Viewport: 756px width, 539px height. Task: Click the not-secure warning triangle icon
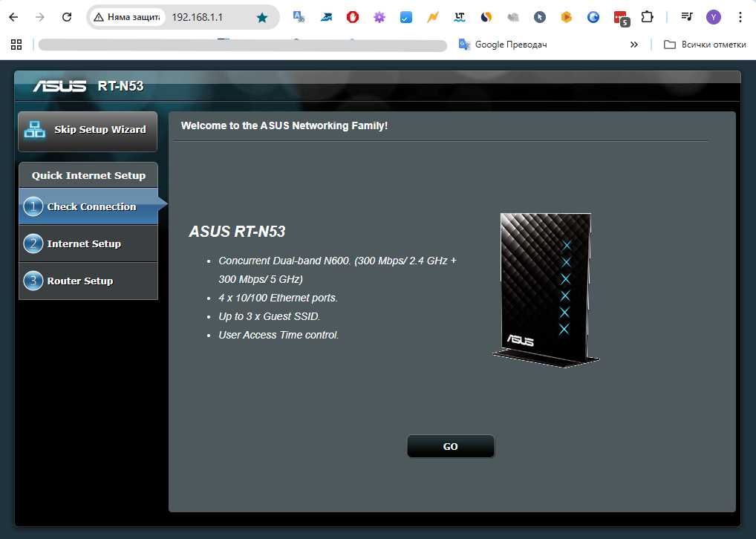point(99,17)
